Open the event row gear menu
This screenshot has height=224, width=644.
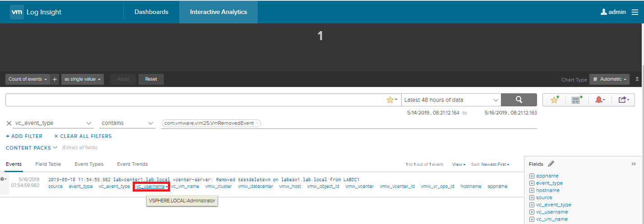(x=4, y=179)
